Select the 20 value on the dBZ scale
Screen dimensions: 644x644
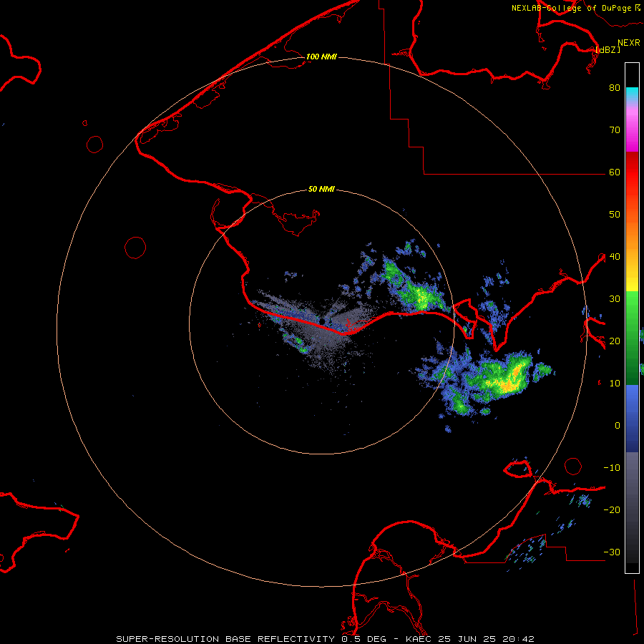615,341
